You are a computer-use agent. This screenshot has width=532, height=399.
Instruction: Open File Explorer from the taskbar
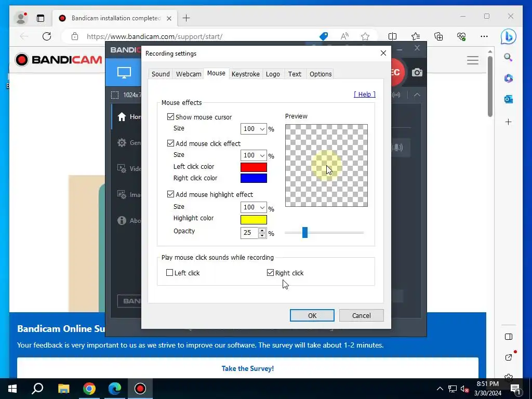point(63,389)
